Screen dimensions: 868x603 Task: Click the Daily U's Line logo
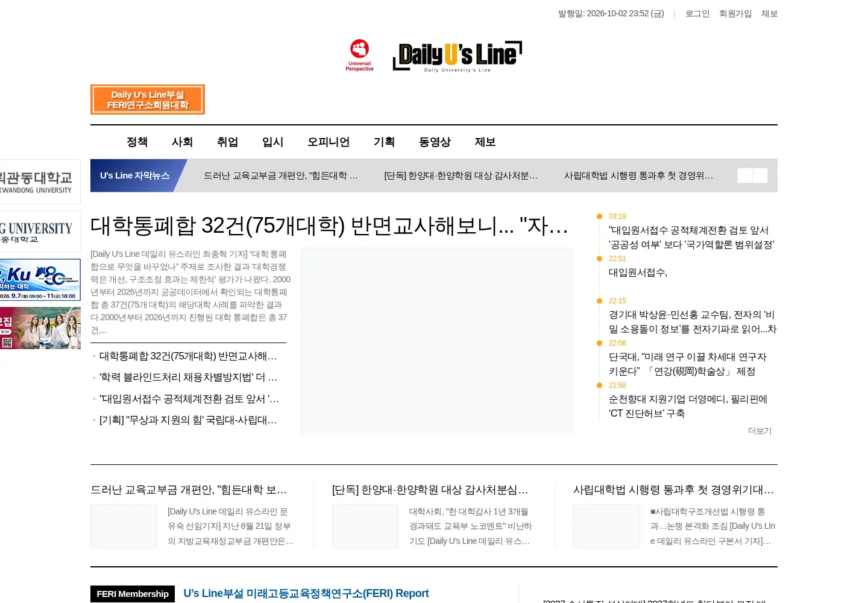[x=458, y=57]
